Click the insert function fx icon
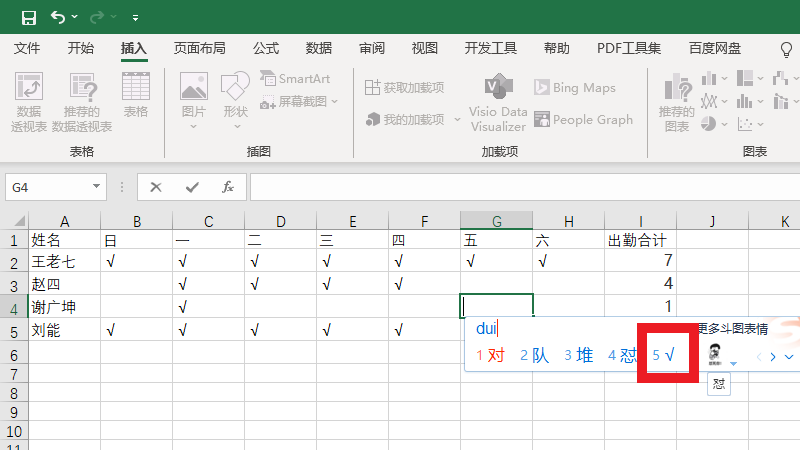 coord(227,187)
